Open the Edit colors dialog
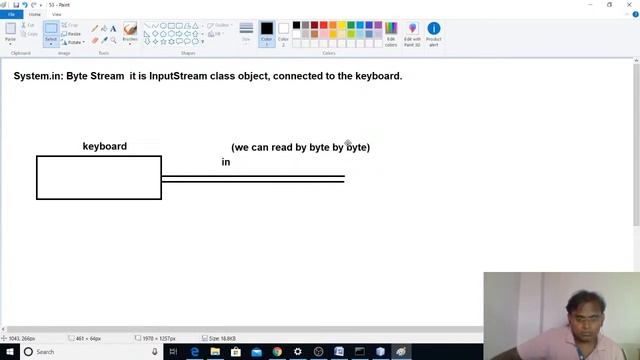This screenshot has width=640, height=360. (x=391, y=34)
